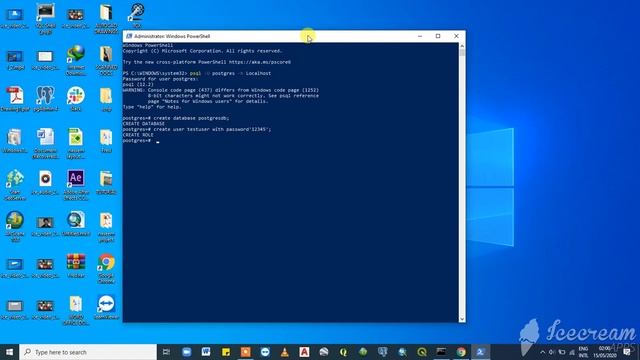Image resolution: width=640 pixels, height=360 pixels.
Task: Click PowerShell scrollbar up arrow
Action: 462,46
